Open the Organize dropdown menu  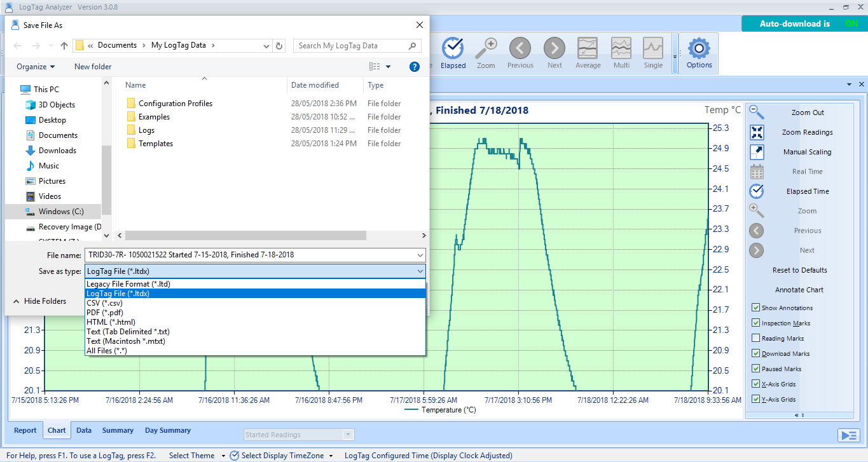36,67
